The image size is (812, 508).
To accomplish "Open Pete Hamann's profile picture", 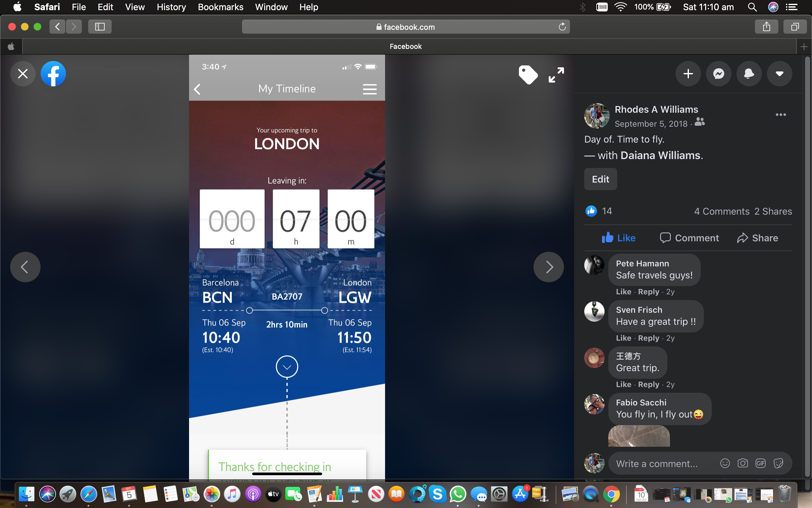I will tap(594, 265).
